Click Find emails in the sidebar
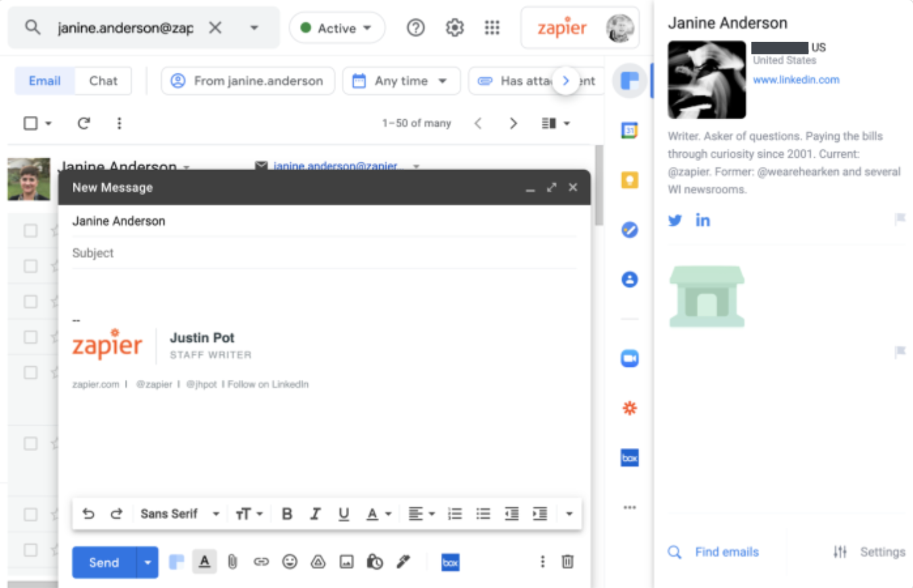Viewport: 913px width, 588px height. coord(713,552)
